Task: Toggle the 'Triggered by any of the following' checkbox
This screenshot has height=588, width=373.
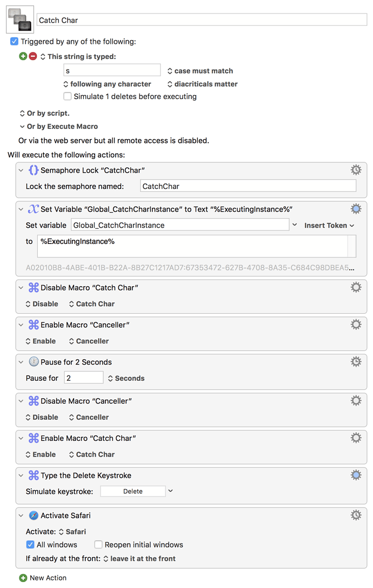Action: [15, 41]
